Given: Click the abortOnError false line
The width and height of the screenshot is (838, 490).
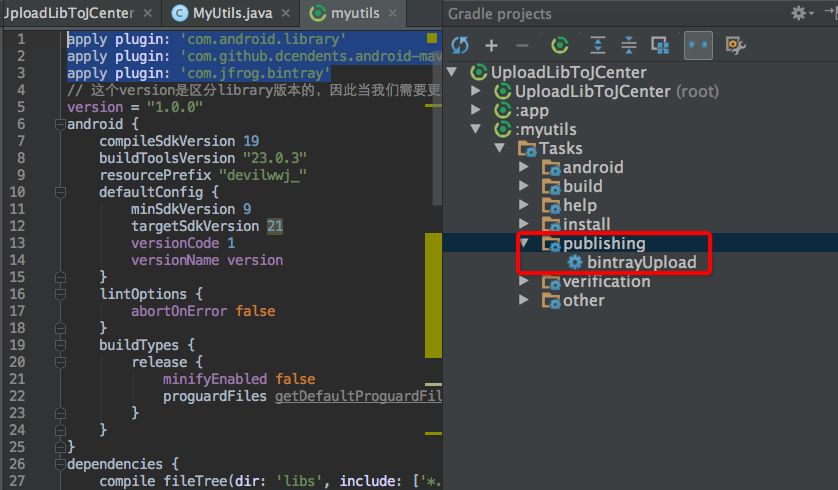Looking at the screenshot, I should click(203, 311).
